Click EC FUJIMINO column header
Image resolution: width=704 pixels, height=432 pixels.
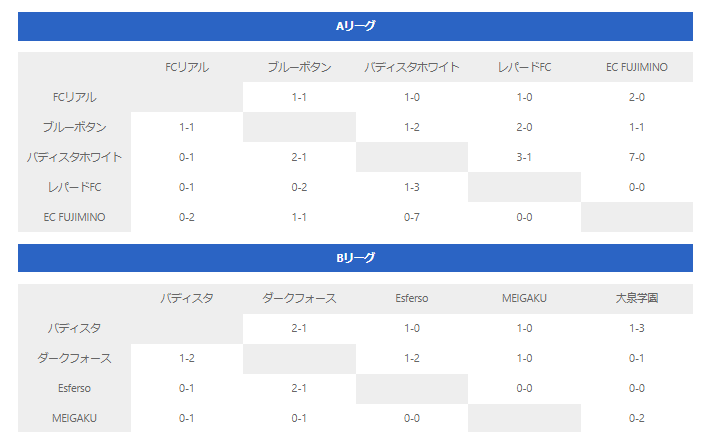[637, 67]
